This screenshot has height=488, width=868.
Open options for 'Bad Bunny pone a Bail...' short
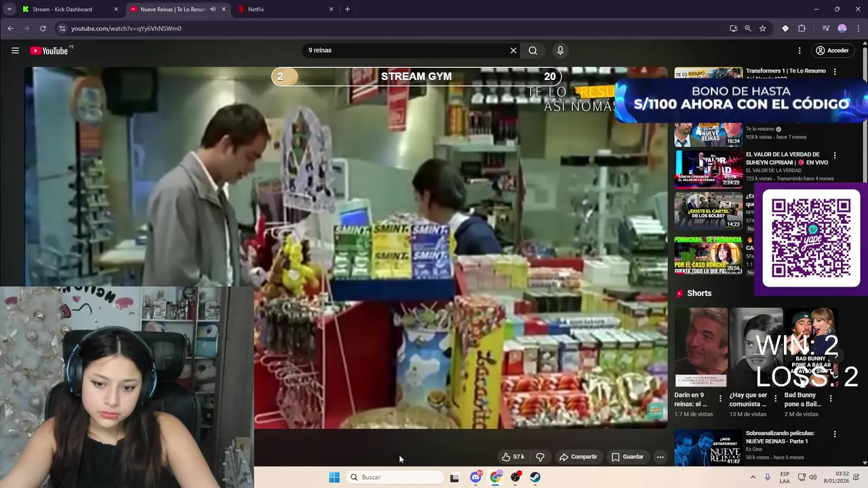831,399
